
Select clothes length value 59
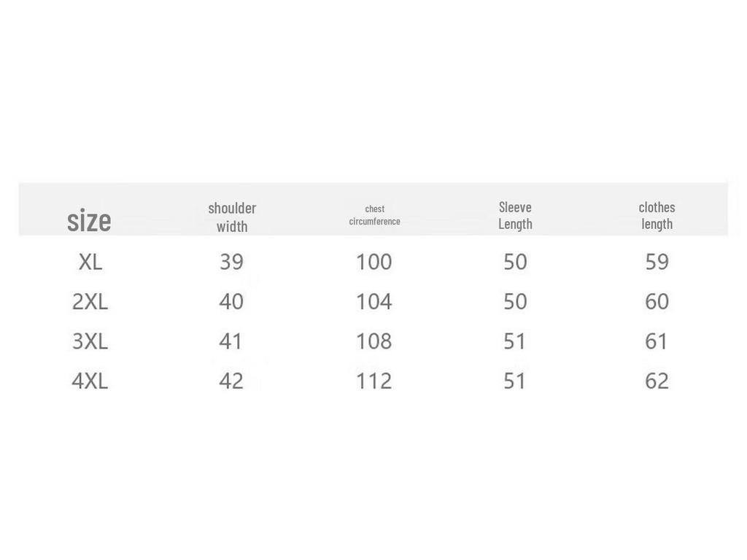pyautogui.click(x=657, y=262)
